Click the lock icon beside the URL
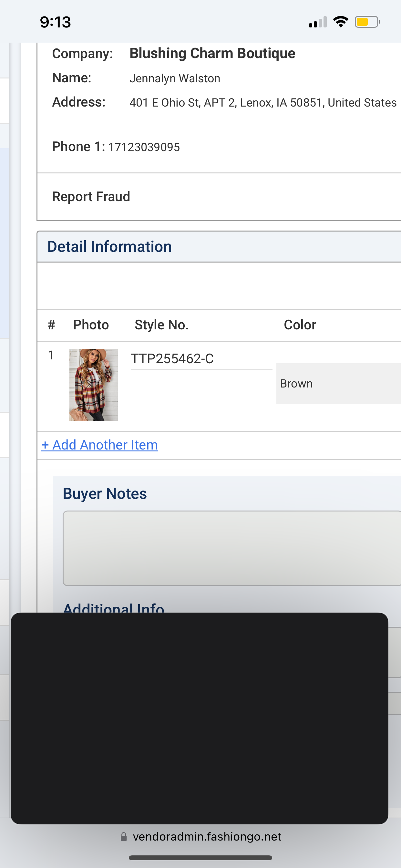 [x=124, y=837]
